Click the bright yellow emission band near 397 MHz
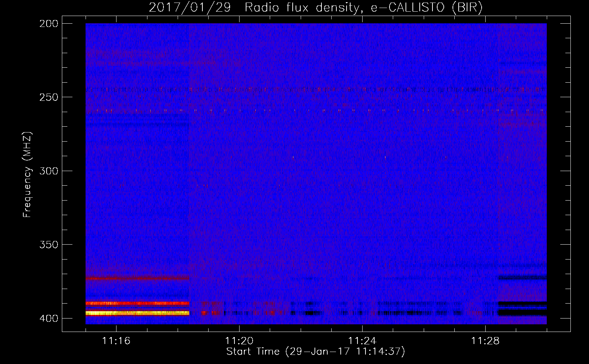 pos(137,313)
